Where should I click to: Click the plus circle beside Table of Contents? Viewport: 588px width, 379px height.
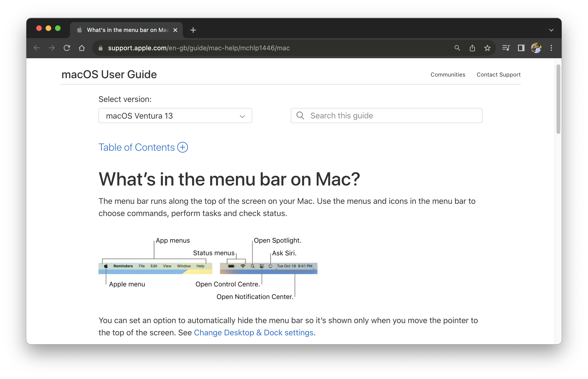182,147
